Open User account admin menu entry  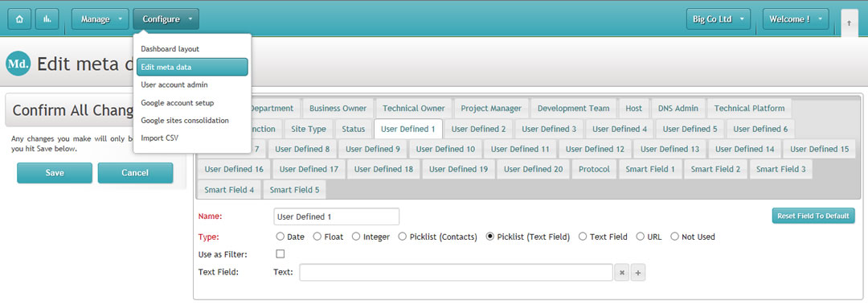pyautogui.click(x=192, y=84)
